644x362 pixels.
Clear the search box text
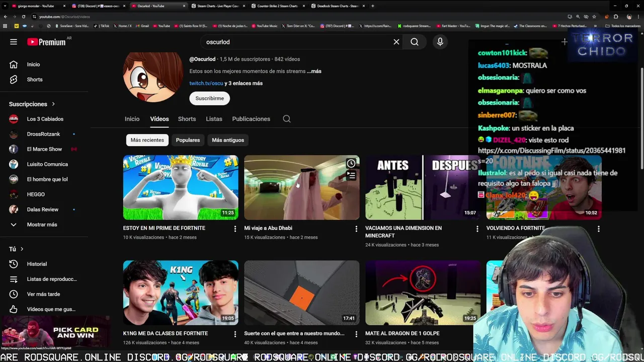coord(396,42)
